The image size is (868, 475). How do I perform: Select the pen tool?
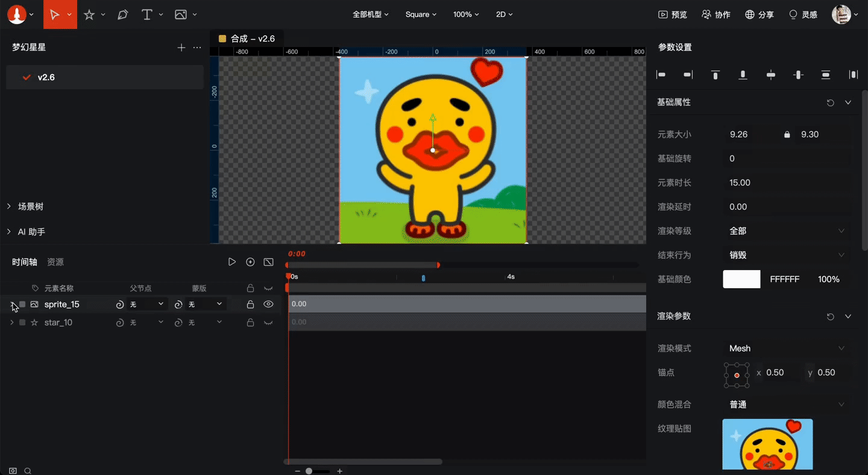123,14
